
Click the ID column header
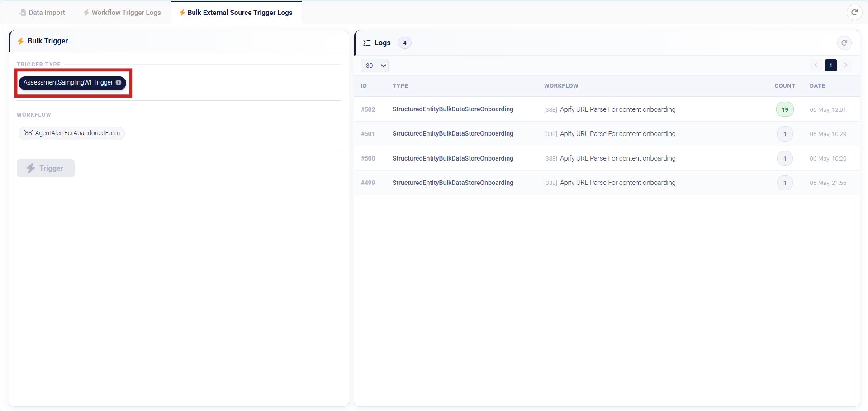click(364, 86)
